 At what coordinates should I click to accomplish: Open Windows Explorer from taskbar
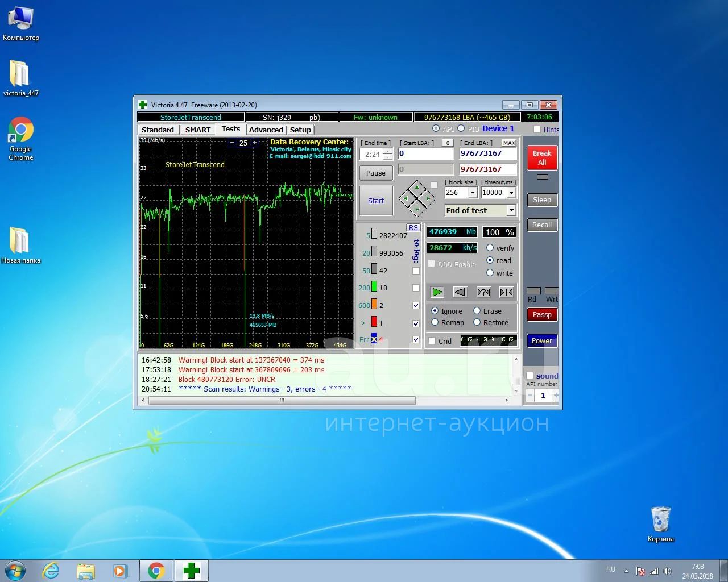pos(86,571)
